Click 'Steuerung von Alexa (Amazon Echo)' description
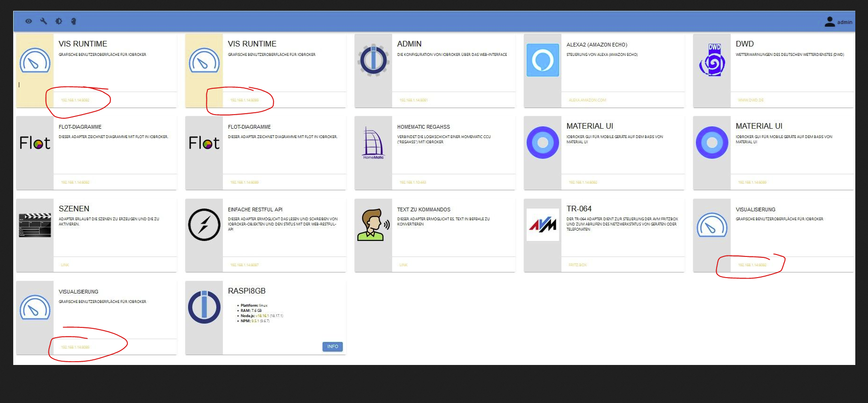This screenshot has width=868, height=403. click(x=602, y=54)
